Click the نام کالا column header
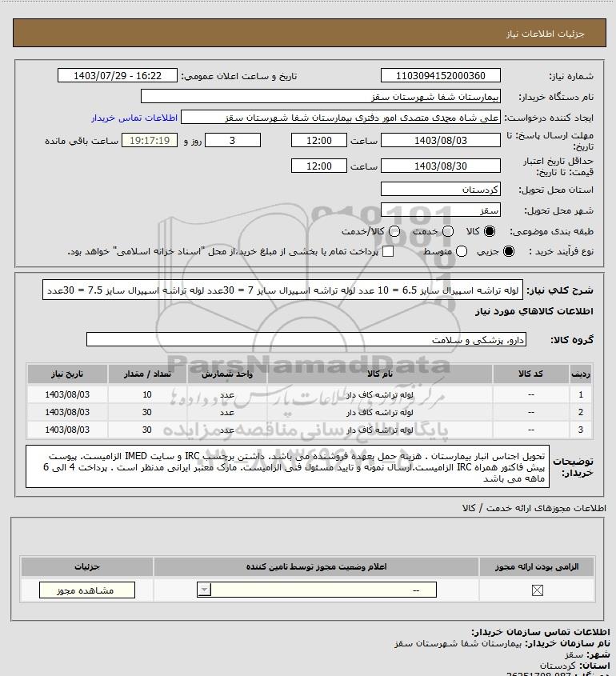The height and width of the screenshot is (676, 616). point(380,374)
